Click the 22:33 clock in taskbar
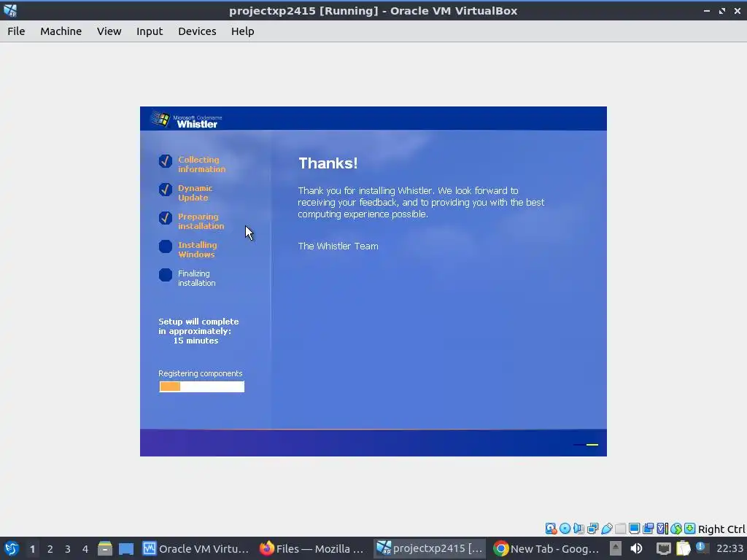Screen dimensions: 747x560 (x=729, y=548)
